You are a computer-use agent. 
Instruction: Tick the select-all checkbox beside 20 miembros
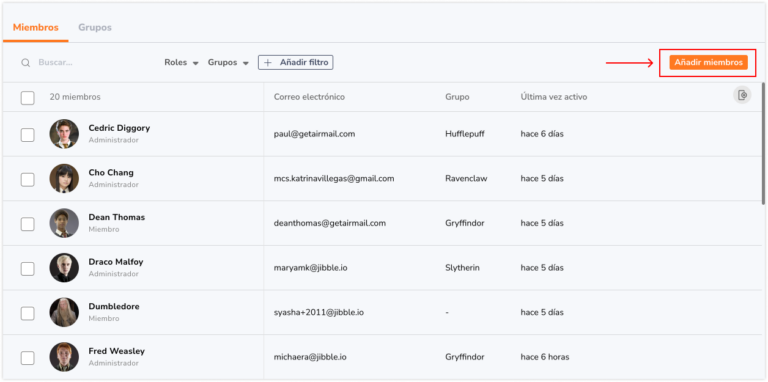(27, 97)
